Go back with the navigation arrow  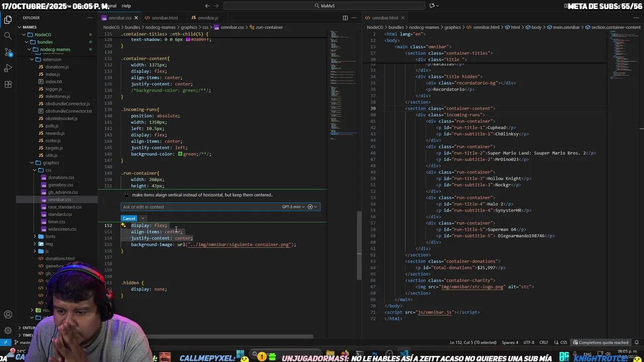[207, 6]
